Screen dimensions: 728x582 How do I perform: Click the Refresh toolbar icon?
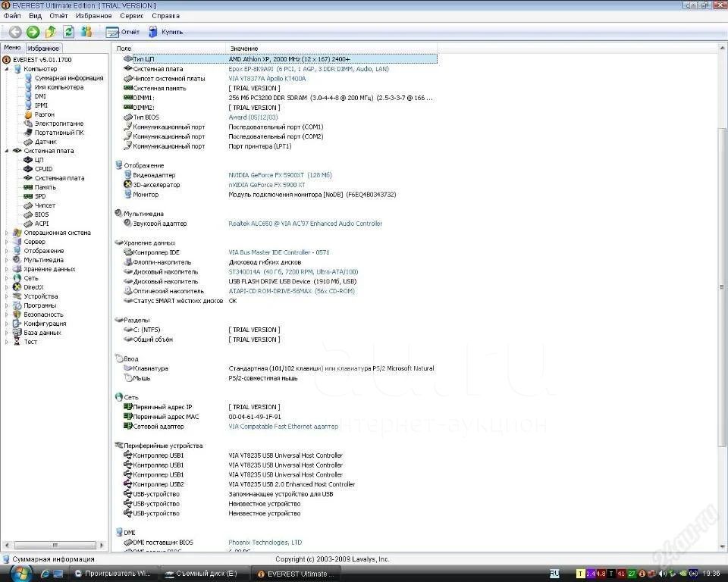point(69,32)
